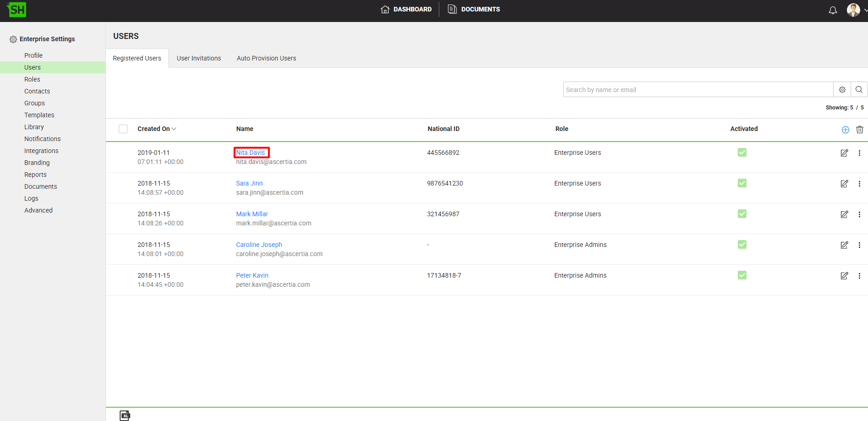Click edit icon for Peter Kavin
Viewport: 868px width, 421px height.
point(844,276)
